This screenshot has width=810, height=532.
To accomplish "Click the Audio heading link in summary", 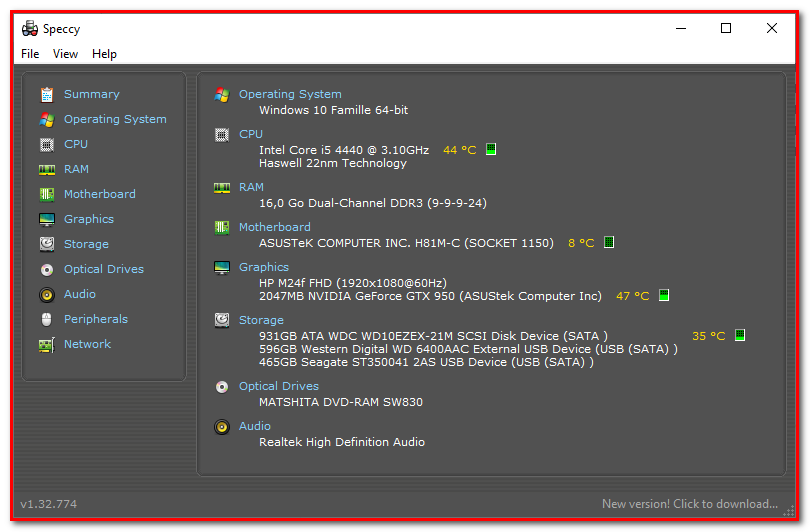I will coord(255,426).
